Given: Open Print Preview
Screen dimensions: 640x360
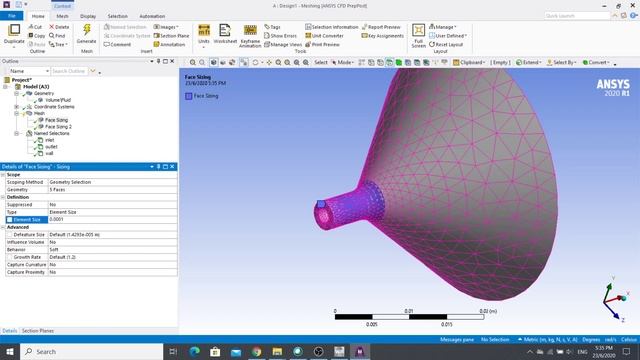Looking at the screenshot, I should pos(322,44).
